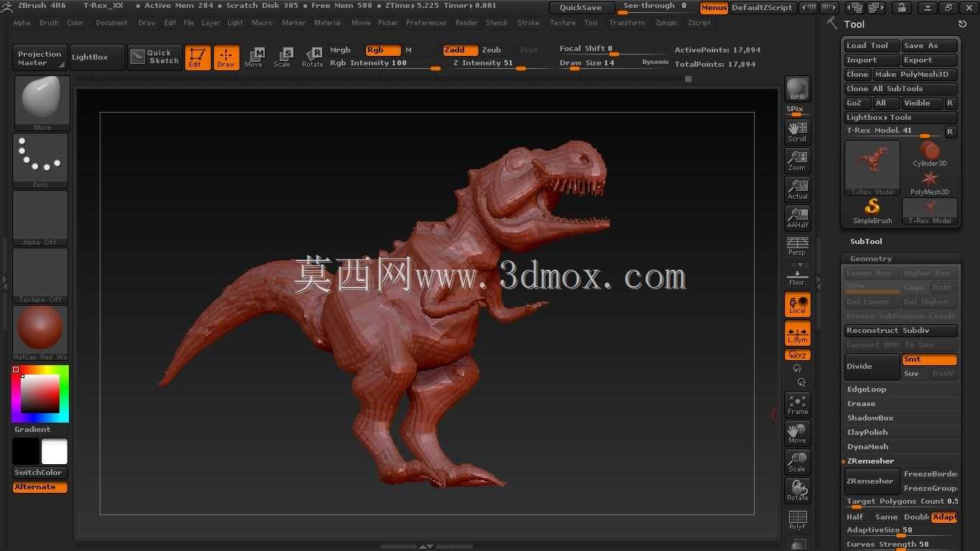
Task: Click the Zoom canvas icon
Action: (x=797, y=160)
